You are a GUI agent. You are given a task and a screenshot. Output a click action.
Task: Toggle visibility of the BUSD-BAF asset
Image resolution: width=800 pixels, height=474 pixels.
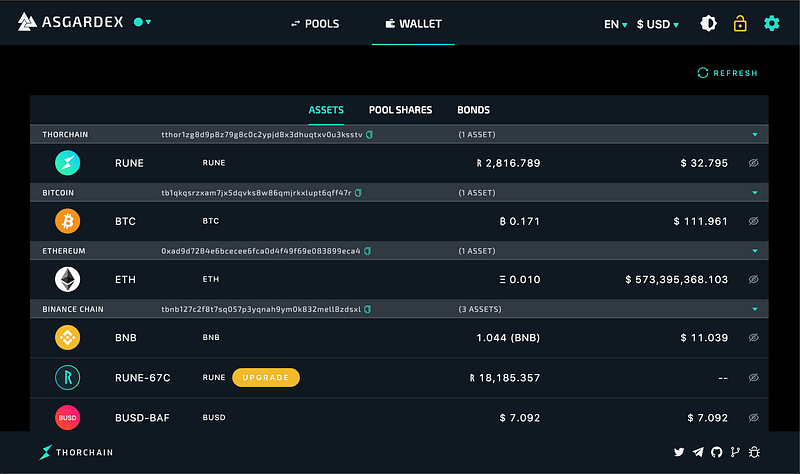pyautogui.click(x=754, y=417)
